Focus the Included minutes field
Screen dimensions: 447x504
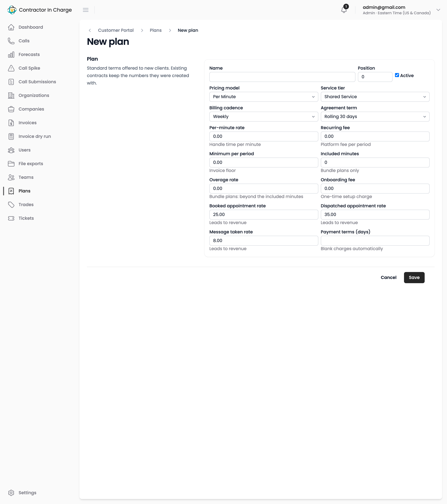375,163
